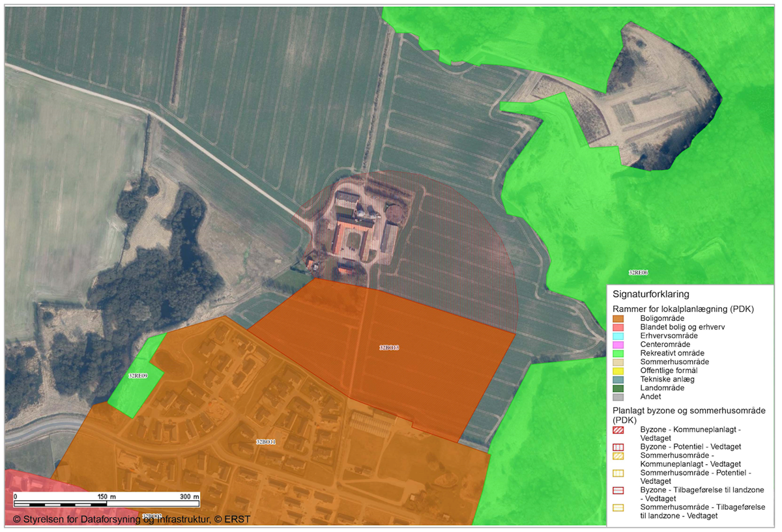
Task: Click the Sommerhusområde Potentiel Vedtaget symbol
Action: (618, 473)
